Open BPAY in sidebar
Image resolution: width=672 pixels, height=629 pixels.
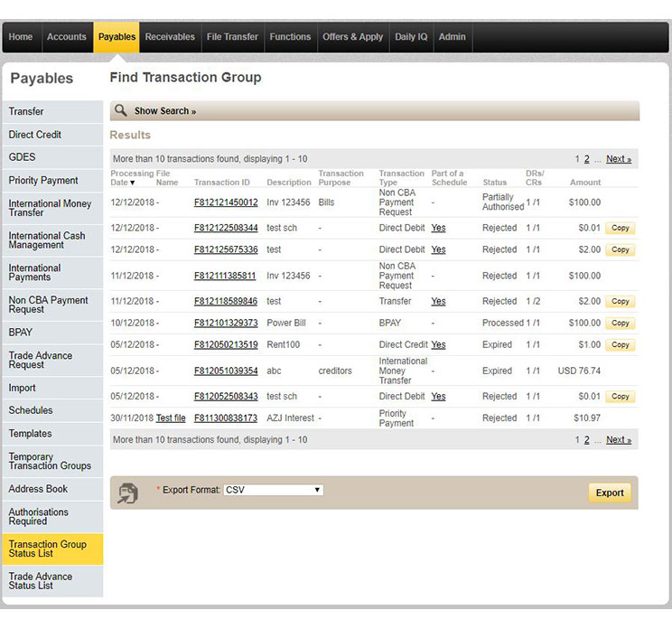point(52,333)
